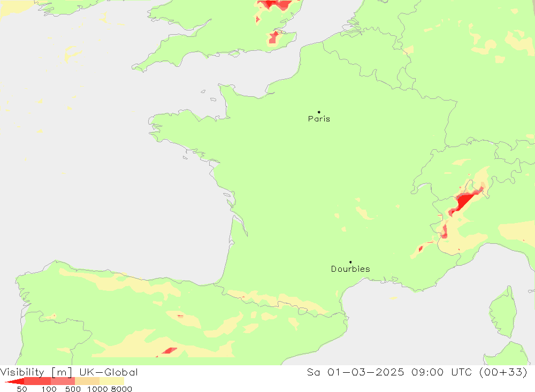The image size is (535, 392).
Task: Click the Dourbies location label
Action: click(x=350, y=269)
